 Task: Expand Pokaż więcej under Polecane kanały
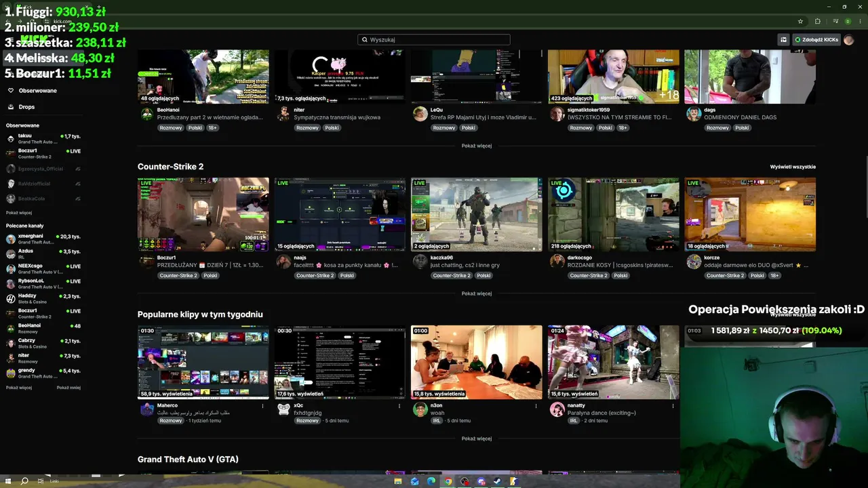click(19, 388)
